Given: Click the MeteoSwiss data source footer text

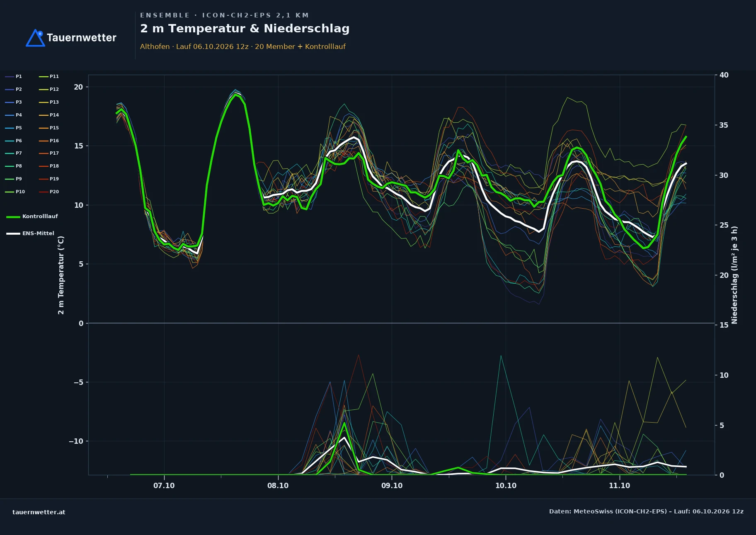Looking at the screenshot, I should [646, 511].
